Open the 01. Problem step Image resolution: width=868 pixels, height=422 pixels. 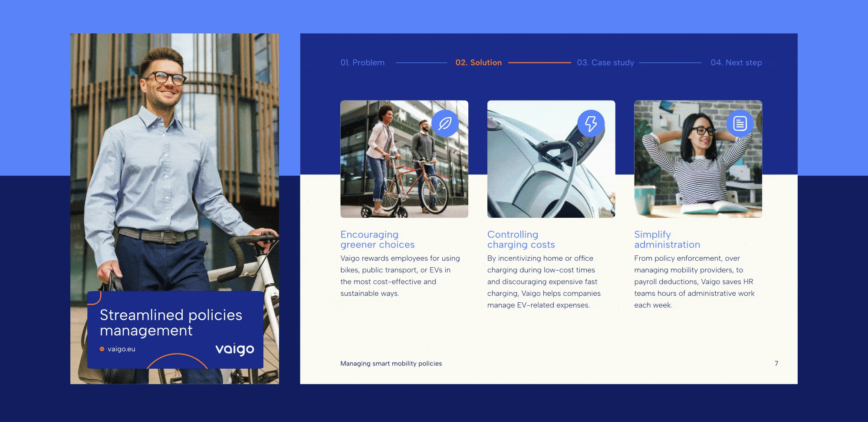tap(362, 63)
